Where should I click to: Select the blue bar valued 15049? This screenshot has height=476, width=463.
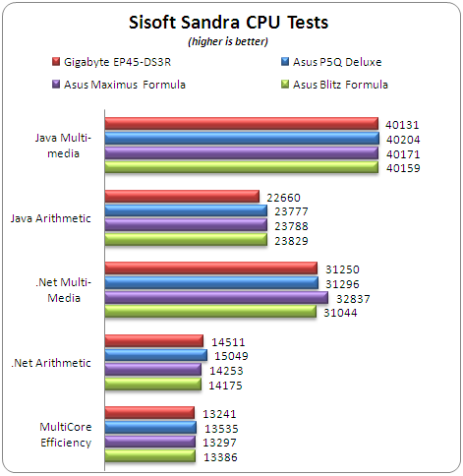coord(156,355)
